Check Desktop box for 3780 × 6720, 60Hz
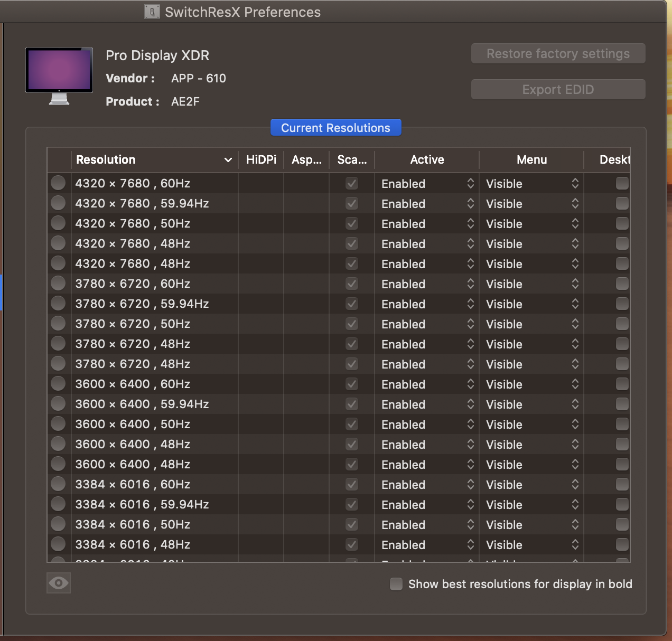The image size is (672, 641). [622, 284]
